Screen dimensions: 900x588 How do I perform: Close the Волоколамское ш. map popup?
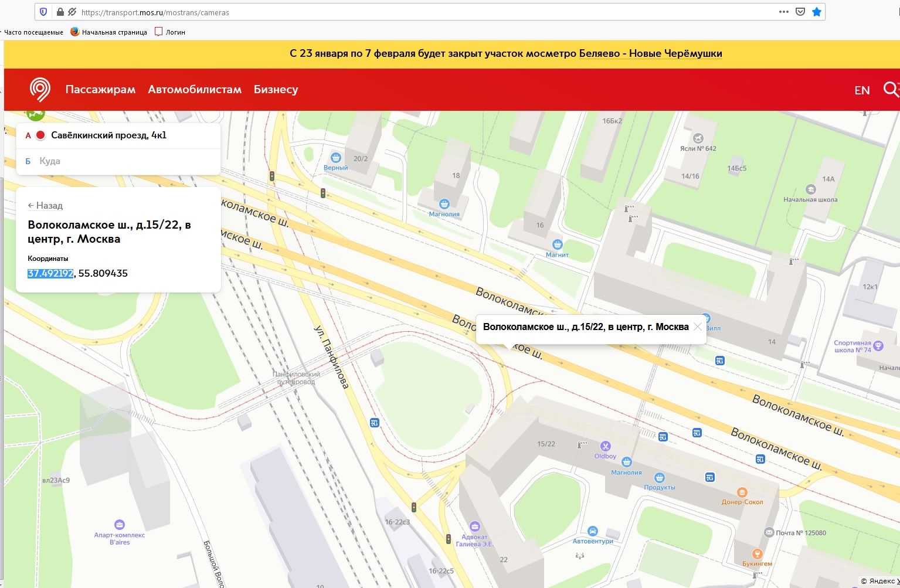[697, 327]
